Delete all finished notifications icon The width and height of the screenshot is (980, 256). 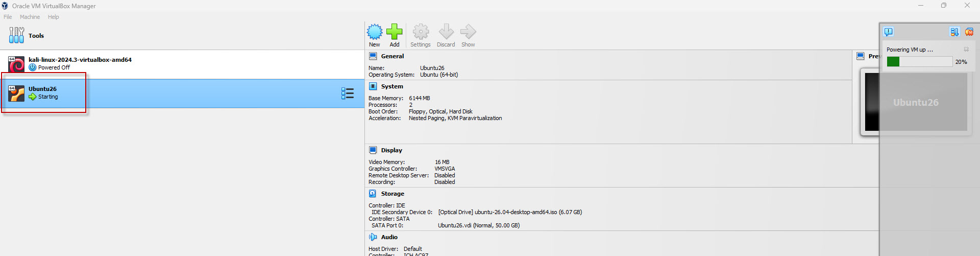(x=969, y=32)
